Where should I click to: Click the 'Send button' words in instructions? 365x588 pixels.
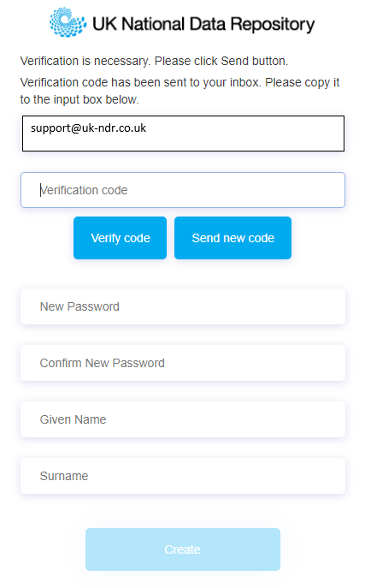[254, 61]
